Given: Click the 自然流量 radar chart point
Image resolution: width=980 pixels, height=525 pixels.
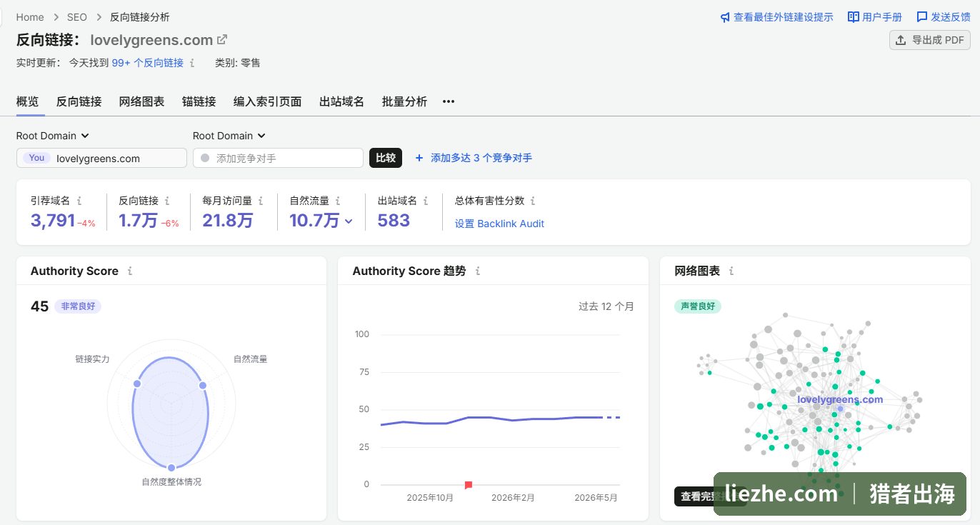Looking at the screenshot, I should pos(202,385).
